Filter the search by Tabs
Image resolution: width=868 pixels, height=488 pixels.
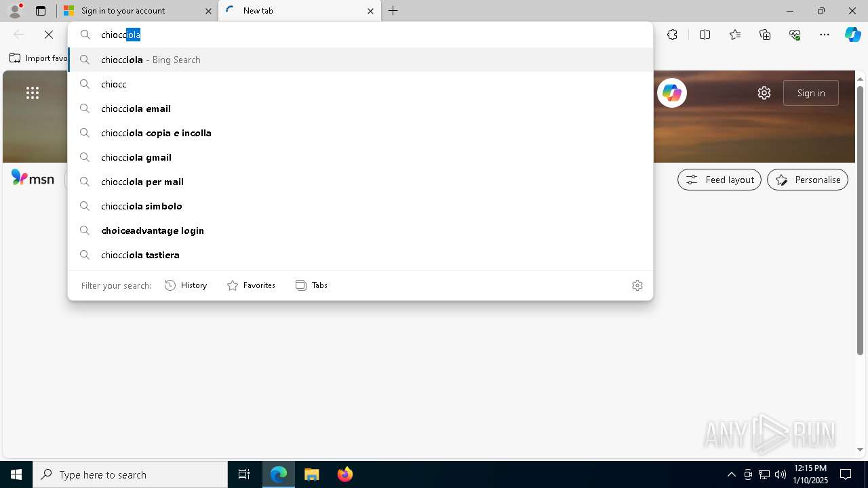tap(311, 285)
